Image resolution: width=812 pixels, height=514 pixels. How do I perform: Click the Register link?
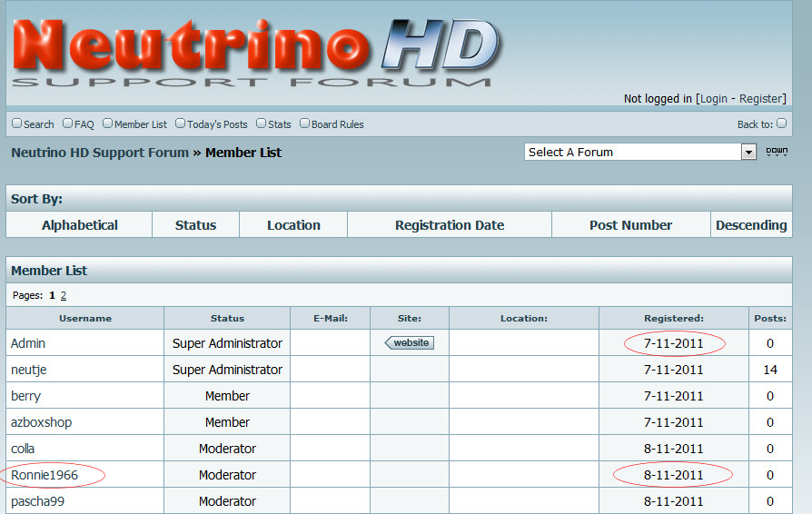(x=761, y=98)
